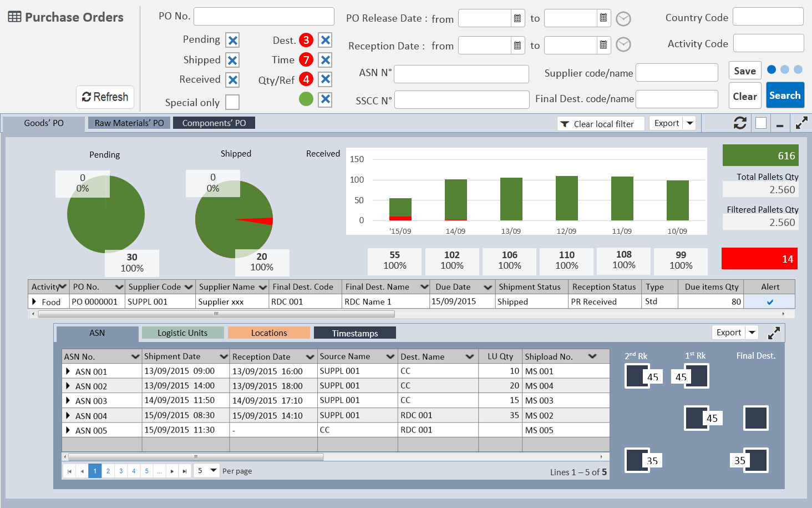Click the red Time alert badge 7

point(306,59)
